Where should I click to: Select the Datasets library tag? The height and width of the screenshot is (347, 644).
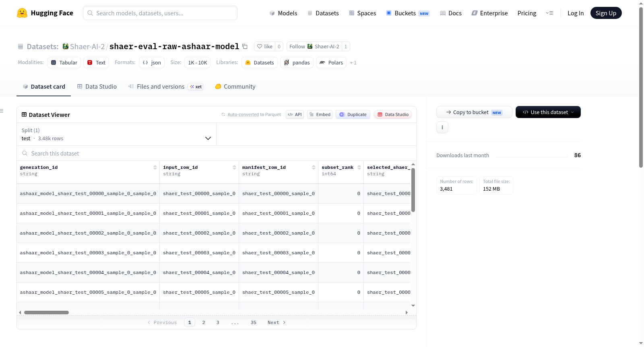[x=260, y=62]
